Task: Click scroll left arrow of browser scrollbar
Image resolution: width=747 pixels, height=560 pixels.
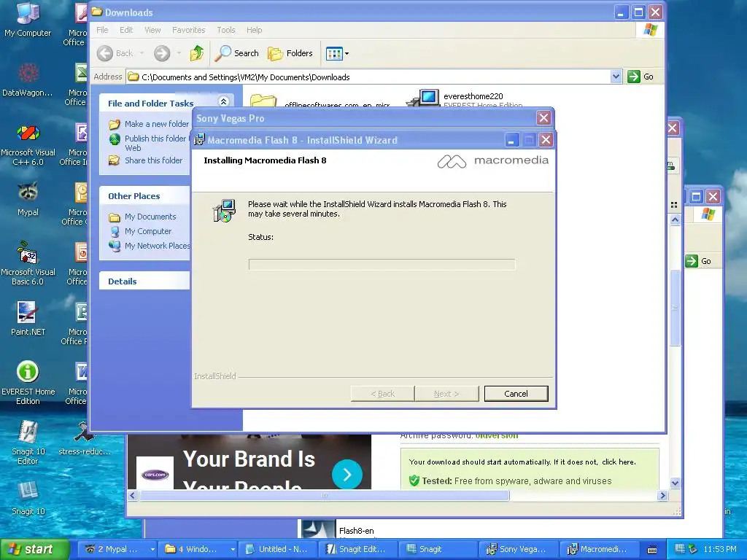Action: pyautogui.click(x=133, y=496)
